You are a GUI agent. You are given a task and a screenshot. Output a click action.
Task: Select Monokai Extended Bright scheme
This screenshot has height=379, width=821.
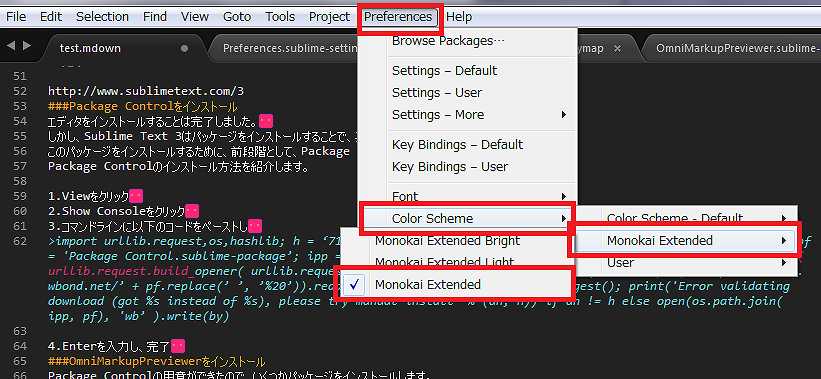[x=456, y=240]
